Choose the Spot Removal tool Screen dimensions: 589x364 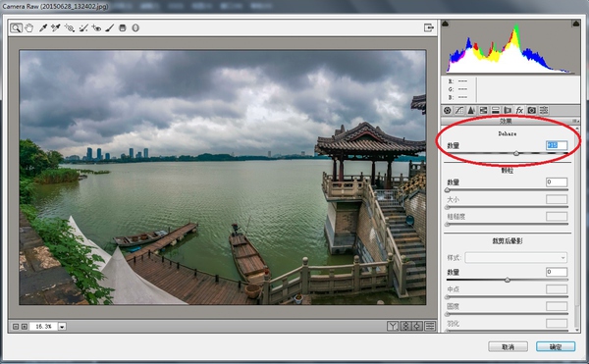tap(83, 27)
